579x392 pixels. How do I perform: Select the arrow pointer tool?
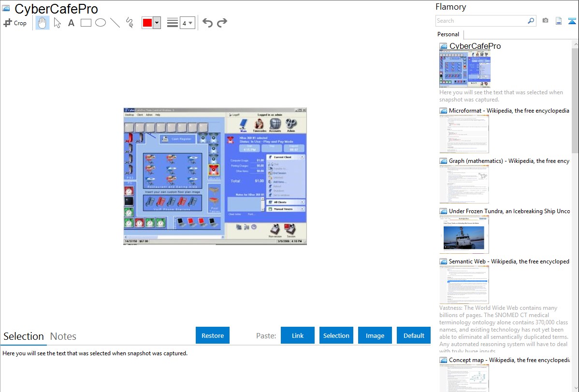[x=57, y=23]
